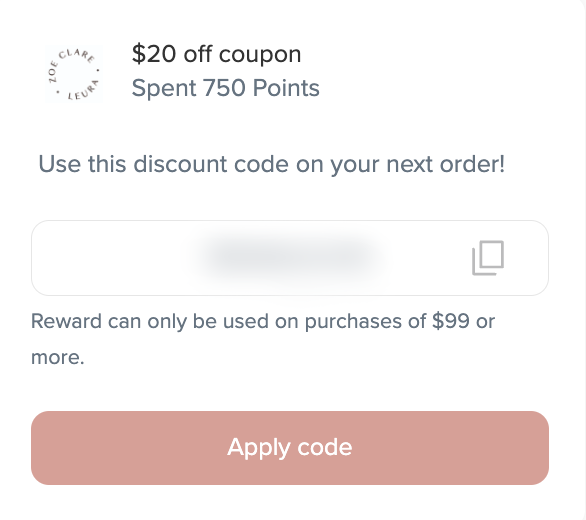Click the reward minimum purchase notice text

pos(263,339)
